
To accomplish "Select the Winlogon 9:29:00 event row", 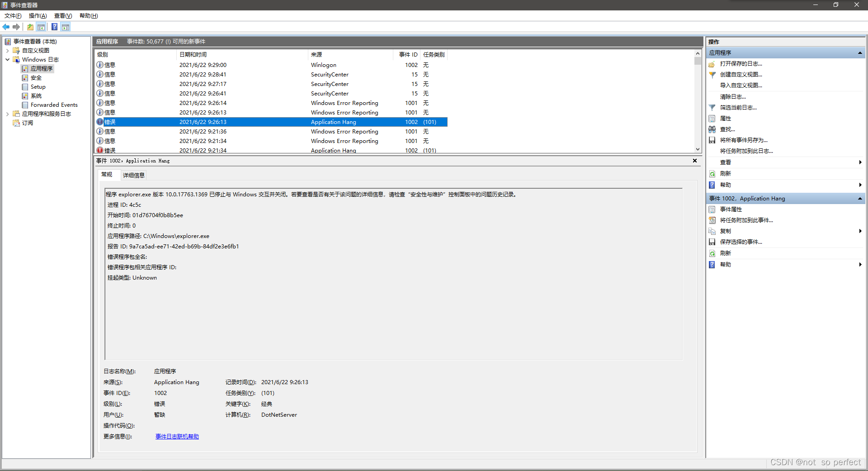I will [271, 65].
